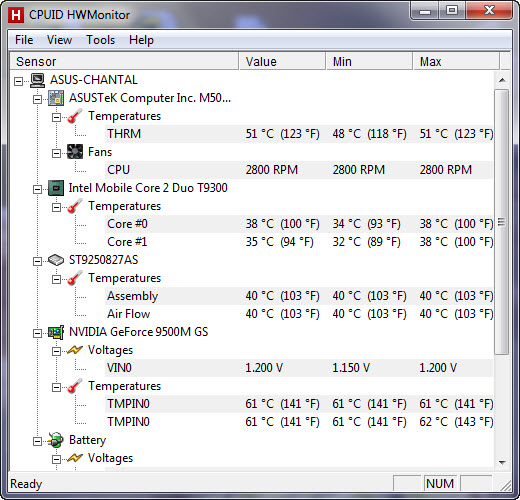Click the thermometer icon under Intel T9300

click(75, 206)
